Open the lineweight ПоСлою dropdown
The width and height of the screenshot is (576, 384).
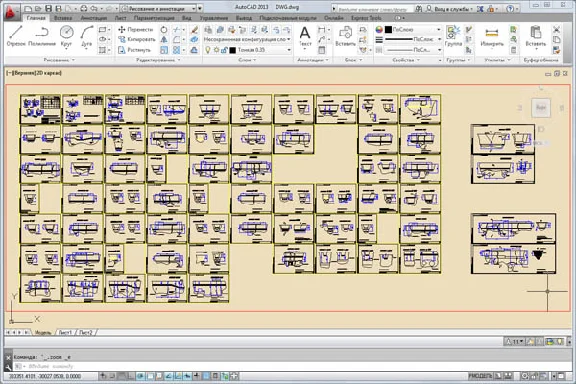pos(413,39)
